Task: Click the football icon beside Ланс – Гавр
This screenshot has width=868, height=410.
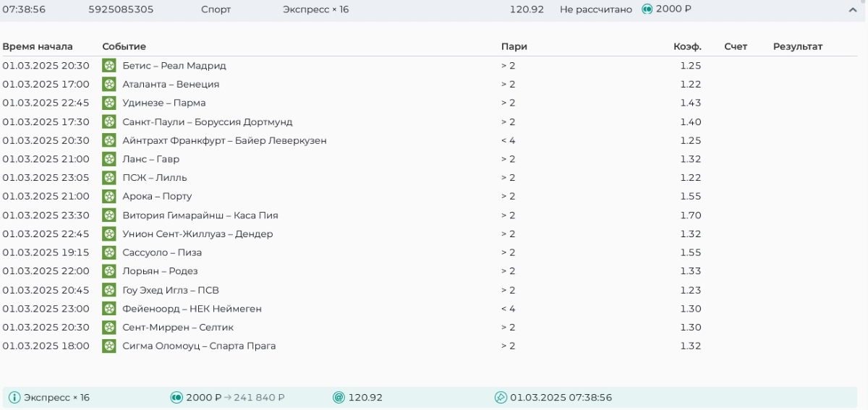Action: click(x=109, y=159)
